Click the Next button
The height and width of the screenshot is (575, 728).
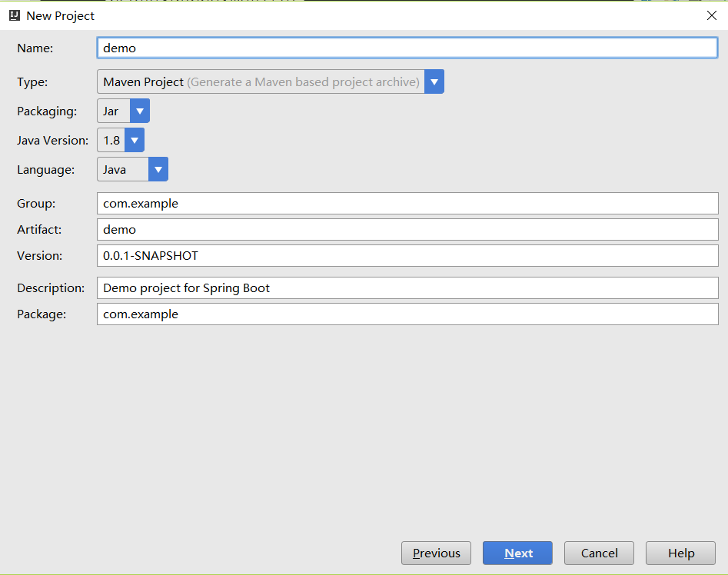coord(517,553)
